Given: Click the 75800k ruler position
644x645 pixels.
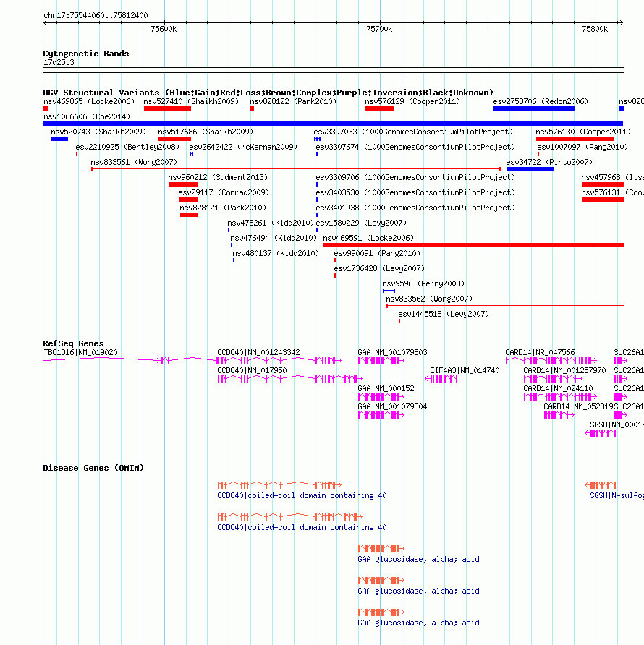Looking at the screenshot, I should coord(595,29).
